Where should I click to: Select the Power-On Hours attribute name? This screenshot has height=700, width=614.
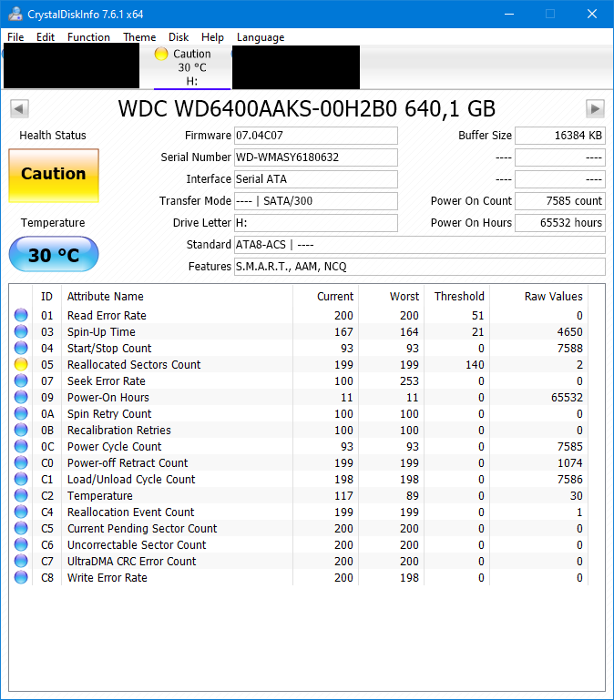click(x=108, y=397)
